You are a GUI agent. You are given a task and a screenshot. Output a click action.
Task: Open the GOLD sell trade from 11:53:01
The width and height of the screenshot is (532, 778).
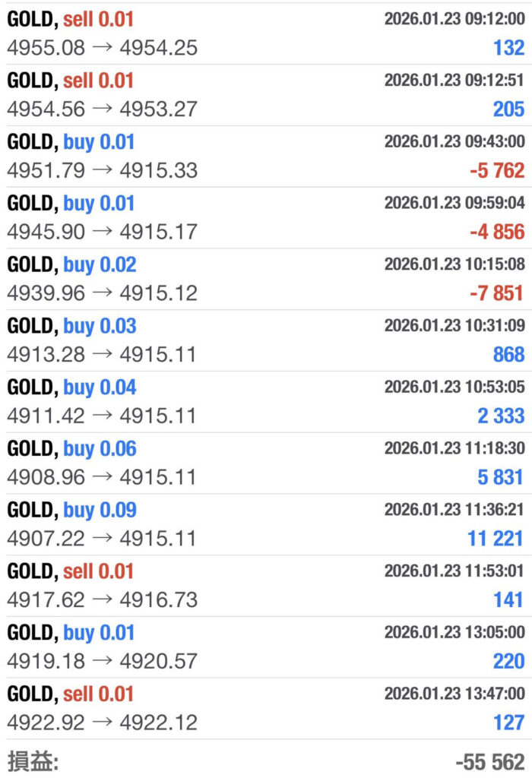point(266,586)
